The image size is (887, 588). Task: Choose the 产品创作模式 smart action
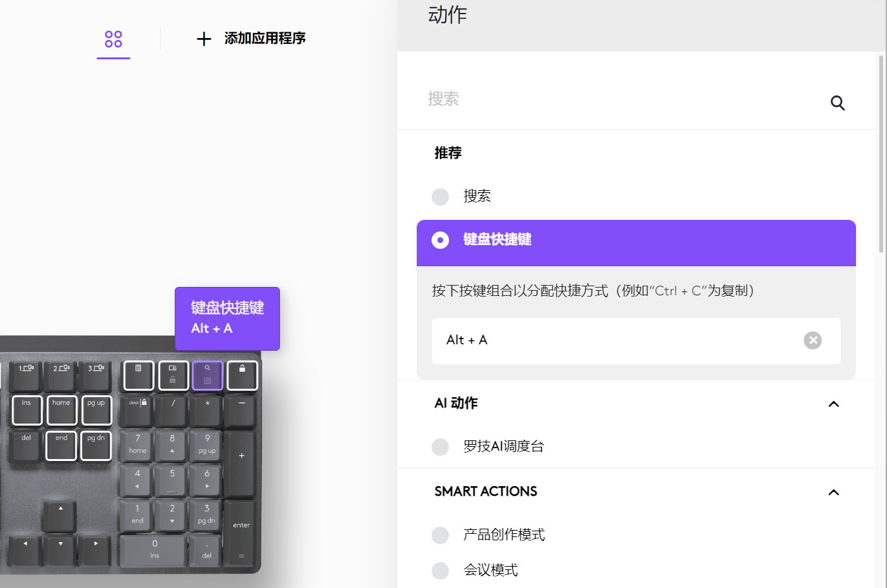pos(441,535)
